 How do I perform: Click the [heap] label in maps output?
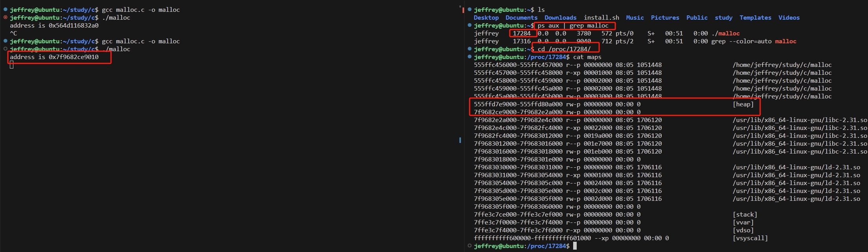[743, 104]
